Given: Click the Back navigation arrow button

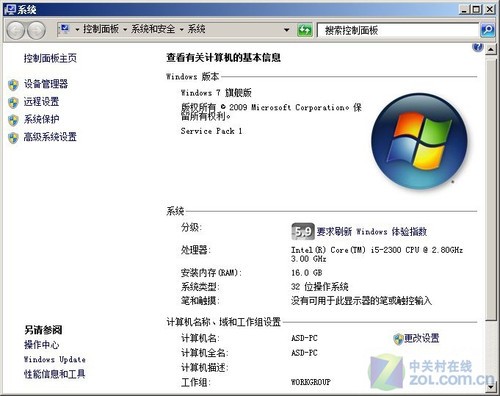Looking at the screenshot, I should click(x=15, y=30).
